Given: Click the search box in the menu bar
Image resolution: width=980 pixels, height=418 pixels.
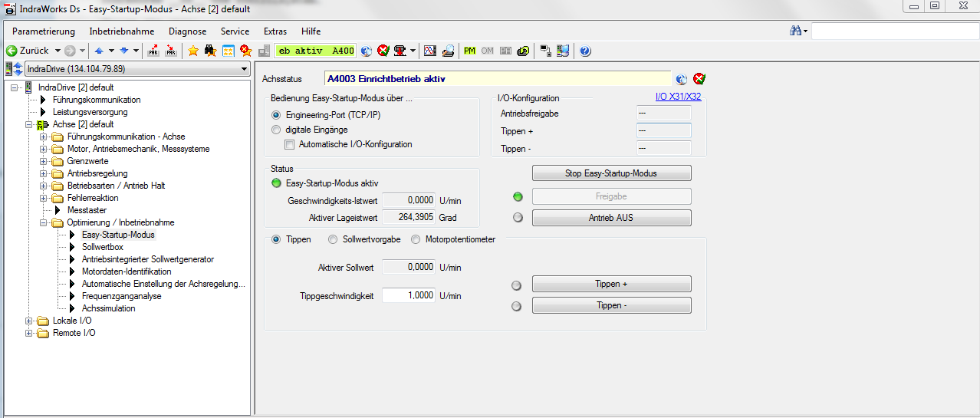Looking at the screenshot, I should tap(894, 31).
